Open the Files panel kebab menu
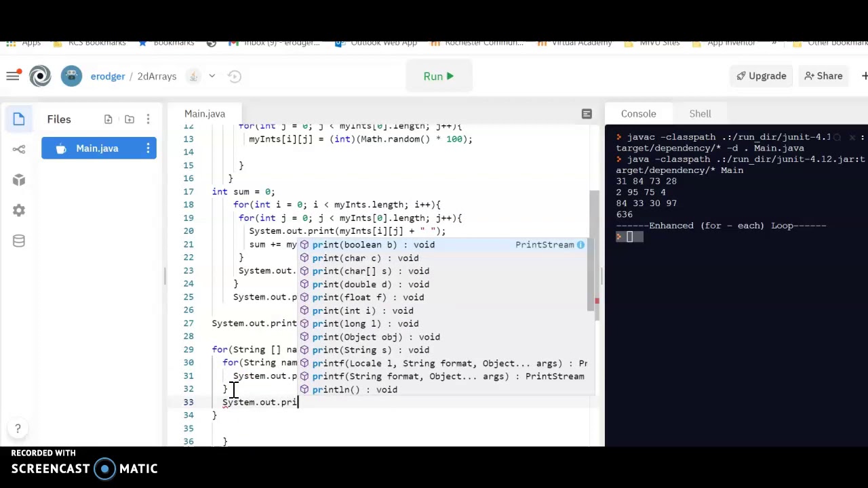868x488 pixels. (149, 119)
